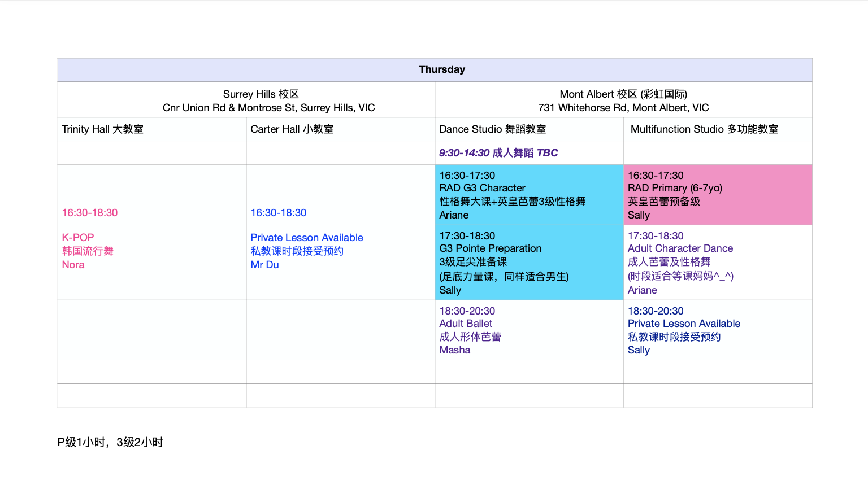Select the Mont Albert 校区 (彩虹国际) header
Screen dimensions: 868x489
tap(623, 101)
